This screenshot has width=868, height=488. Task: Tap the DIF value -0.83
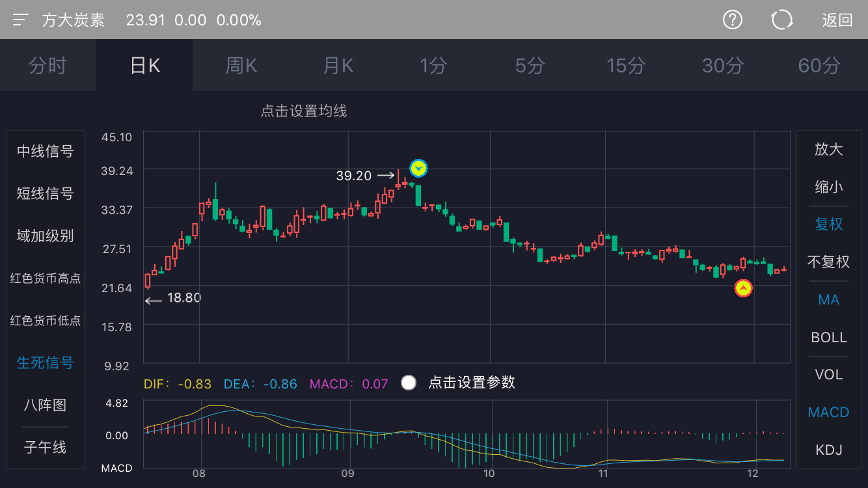coord(195,384)
